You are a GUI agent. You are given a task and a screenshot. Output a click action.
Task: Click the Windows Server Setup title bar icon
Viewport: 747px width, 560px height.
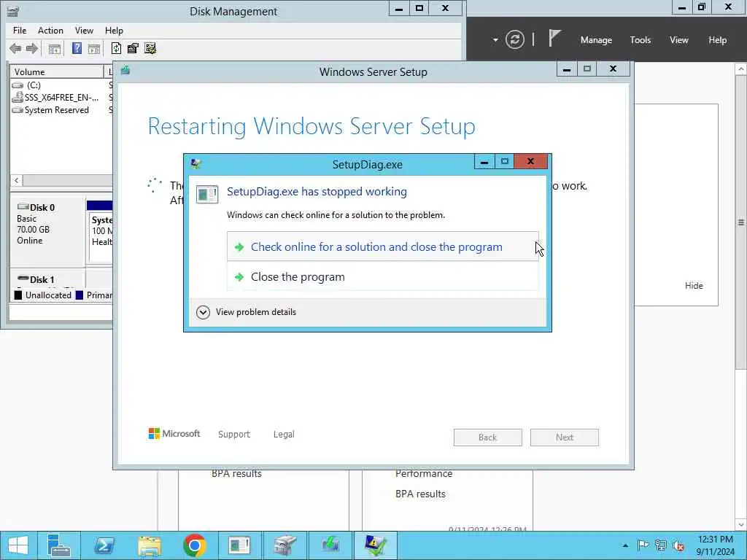125,71
